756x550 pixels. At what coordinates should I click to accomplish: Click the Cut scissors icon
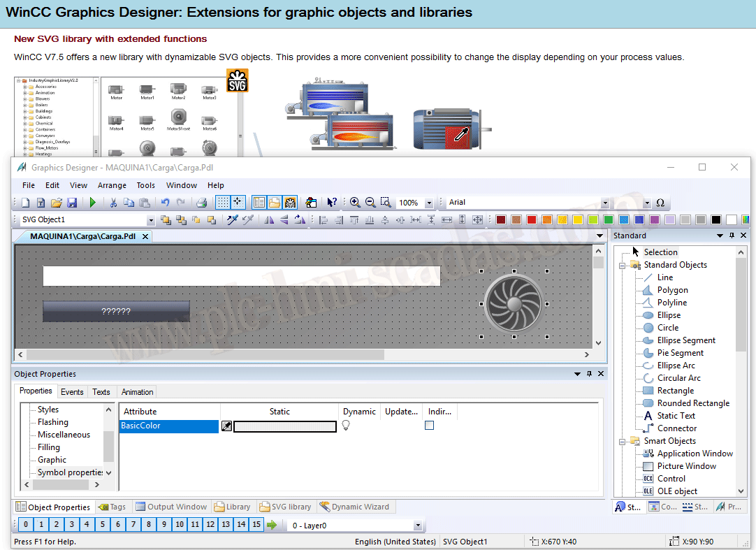[113, 203]
